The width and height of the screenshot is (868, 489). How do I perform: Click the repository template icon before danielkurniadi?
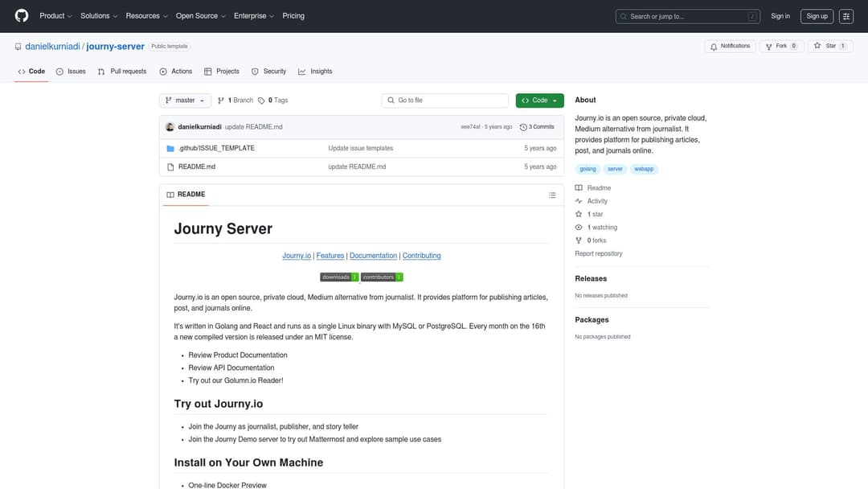tap(18, 47)
